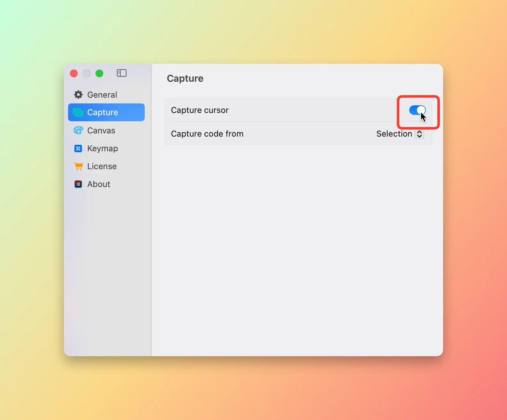507x420 pixels.
Task: Open the License text label
Action: [102, 166]
